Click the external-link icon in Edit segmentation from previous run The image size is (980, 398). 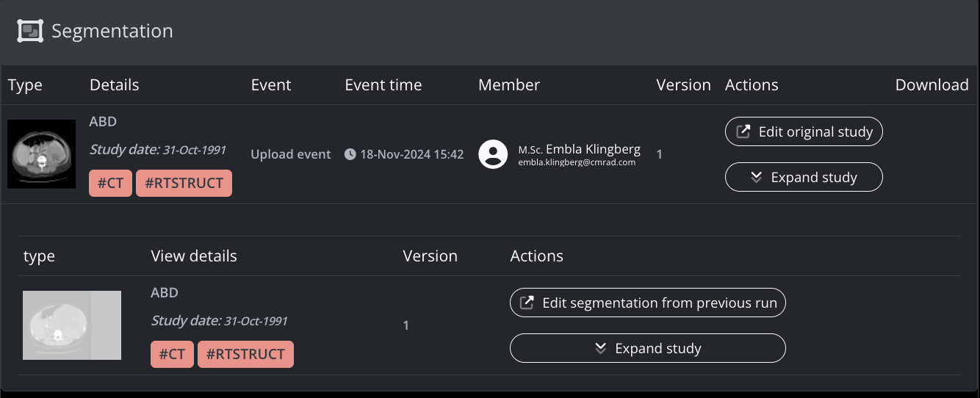coord(527,303)
